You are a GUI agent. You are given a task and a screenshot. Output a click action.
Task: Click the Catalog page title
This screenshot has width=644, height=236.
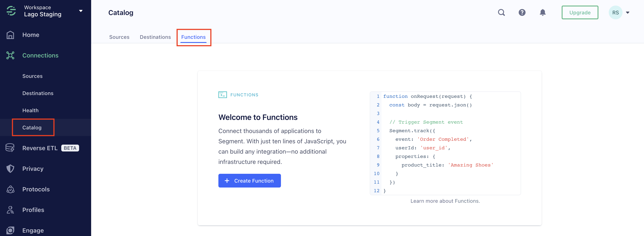pyautogui.click(x=121, y=12)
